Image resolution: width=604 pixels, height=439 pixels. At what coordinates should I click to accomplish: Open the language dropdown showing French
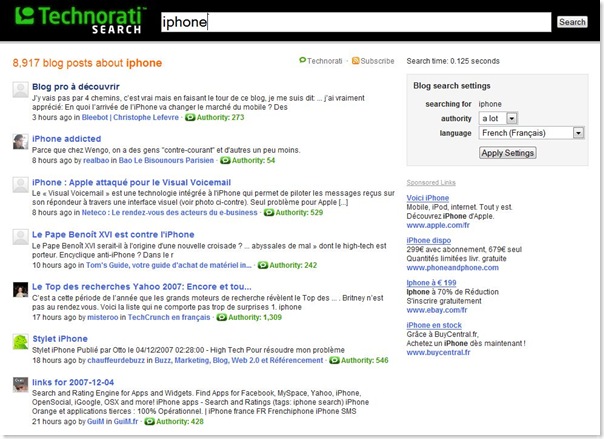click(x=532, y=133)
